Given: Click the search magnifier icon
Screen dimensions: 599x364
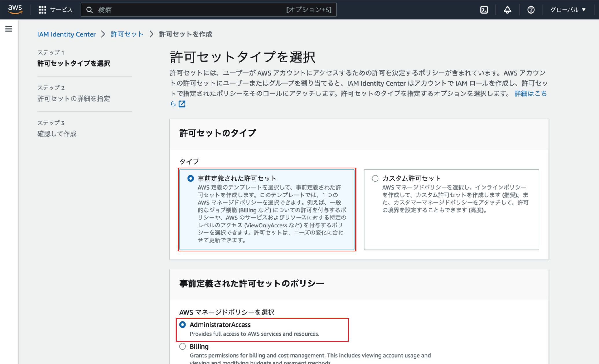Looking at the screenshot, I should [x=89, y=10].
